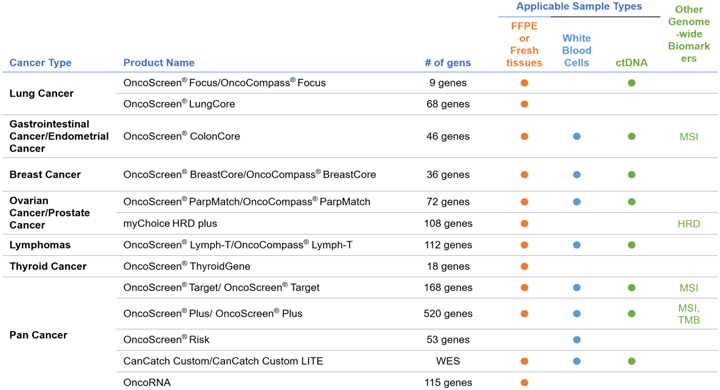Click the "72 genes" cell
This screenshot has height=390, width=720.
pyautogui.click(x=448, y=202)
